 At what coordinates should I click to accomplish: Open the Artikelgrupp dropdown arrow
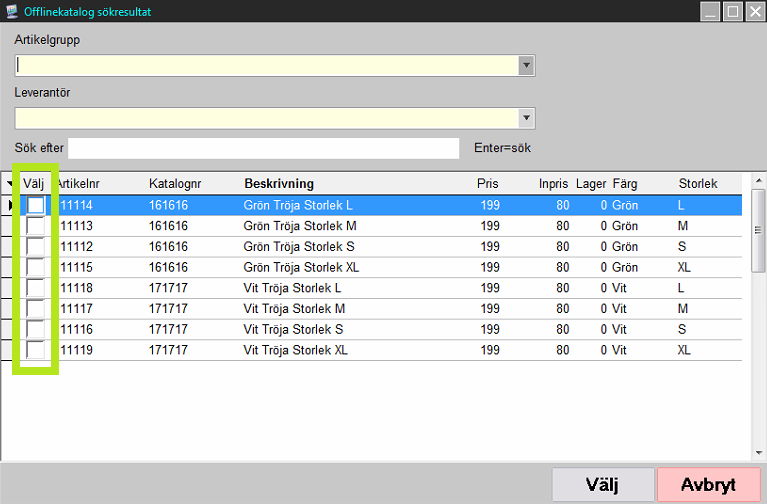(526, 65)
